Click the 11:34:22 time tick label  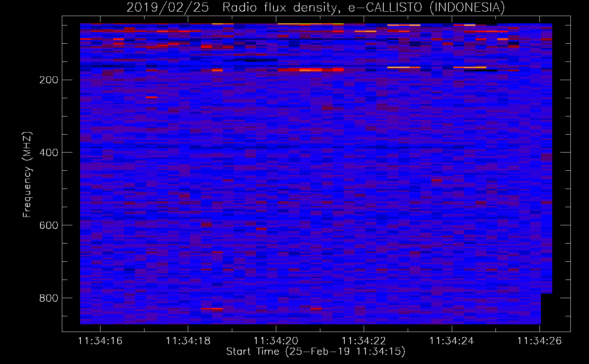tap(364, 341)
